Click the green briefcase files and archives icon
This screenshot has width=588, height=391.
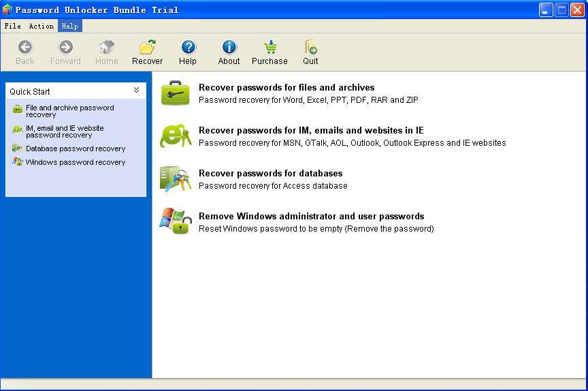[176, 93]
